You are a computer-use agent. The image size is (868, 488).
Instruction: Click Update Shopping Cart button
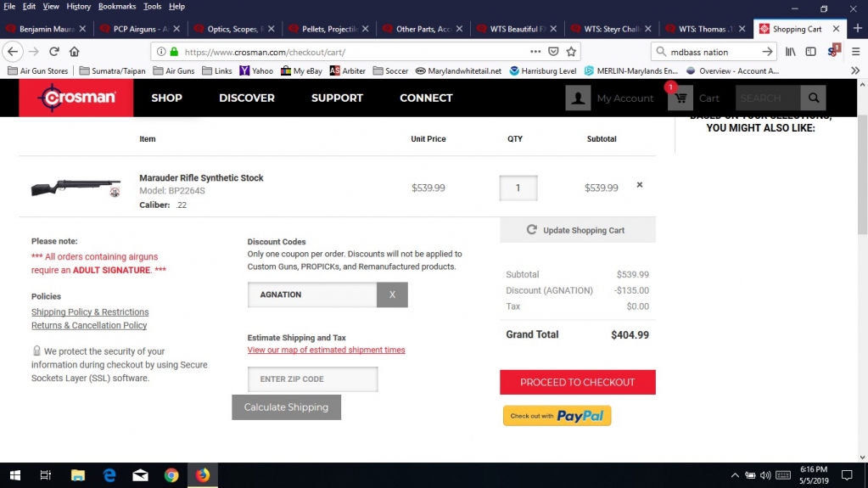point(577,230)
